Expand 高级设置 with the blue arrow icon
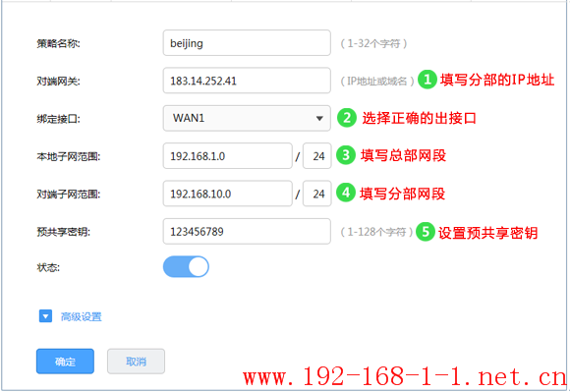 (45, 316)
